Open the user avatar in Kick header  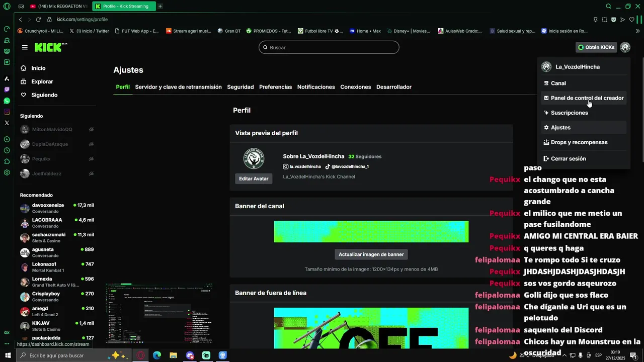[625, 47]
